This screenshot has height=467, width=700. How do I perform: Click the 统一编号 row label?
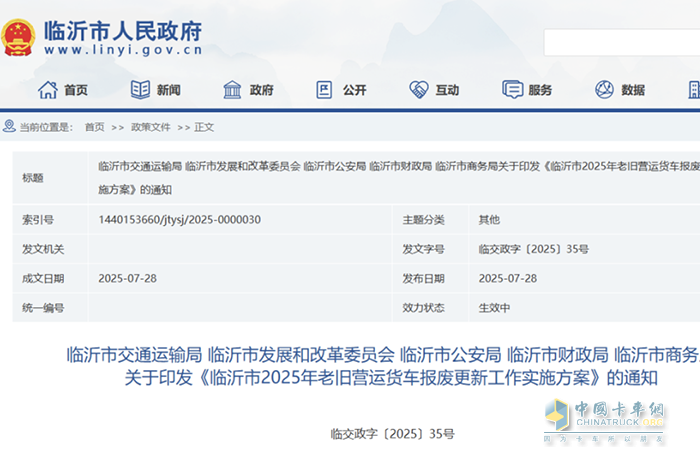click(x=43, y=308)
